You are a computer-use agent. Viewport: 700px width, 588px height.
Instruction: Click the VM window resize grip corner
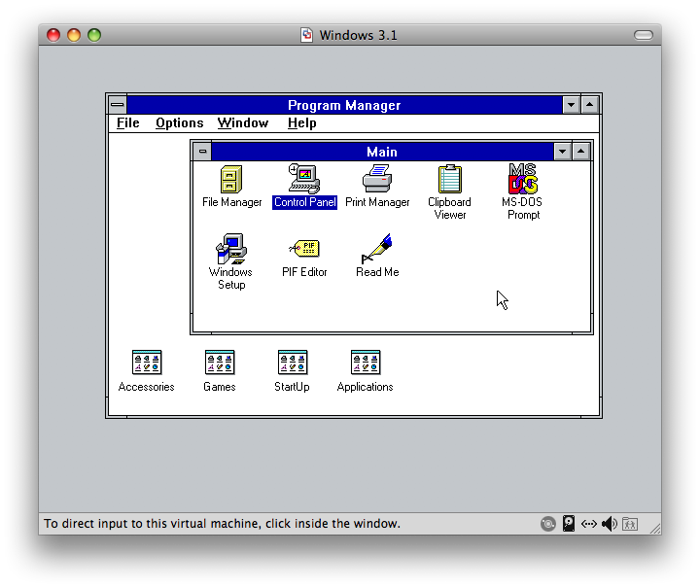point(655,529)
